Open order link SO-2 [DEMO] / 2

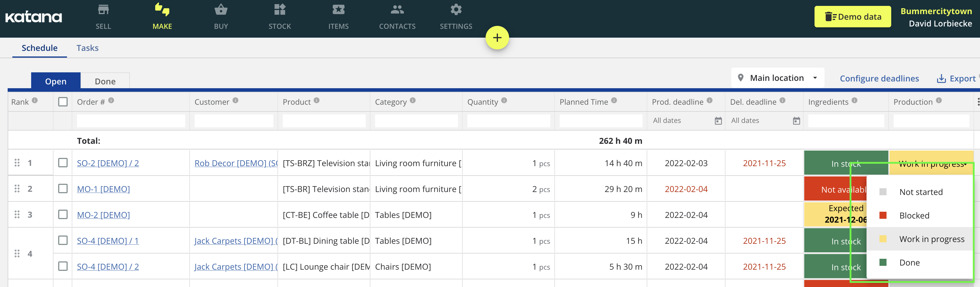point(108,163)
